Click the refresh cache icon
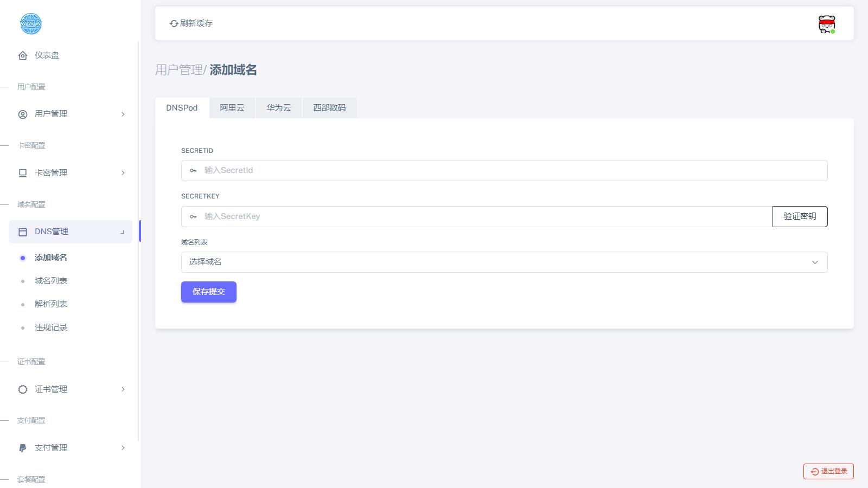 pos(174,23)
